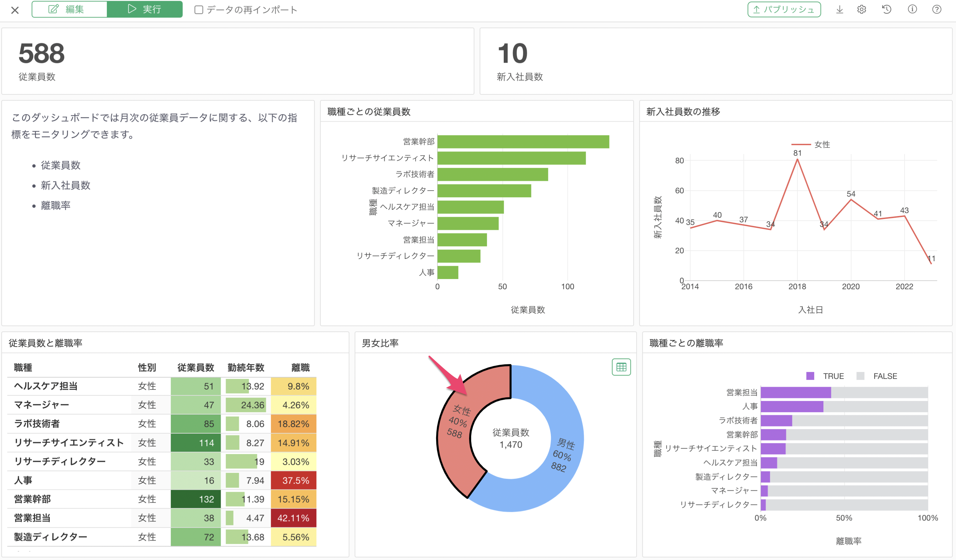Click the download arrow icon

pyautogui.click(x=840, y=10)
